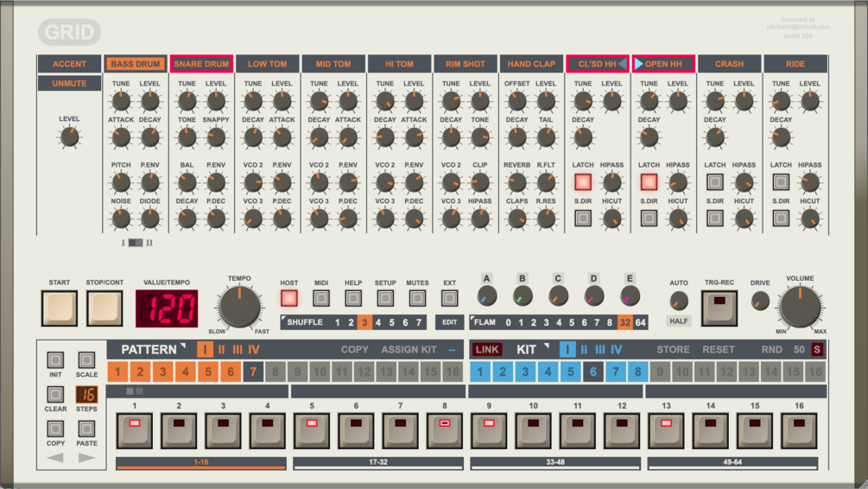Screen dimensions: 868x489
Task: Click the CLEAR button
Action: coord(55,394)
